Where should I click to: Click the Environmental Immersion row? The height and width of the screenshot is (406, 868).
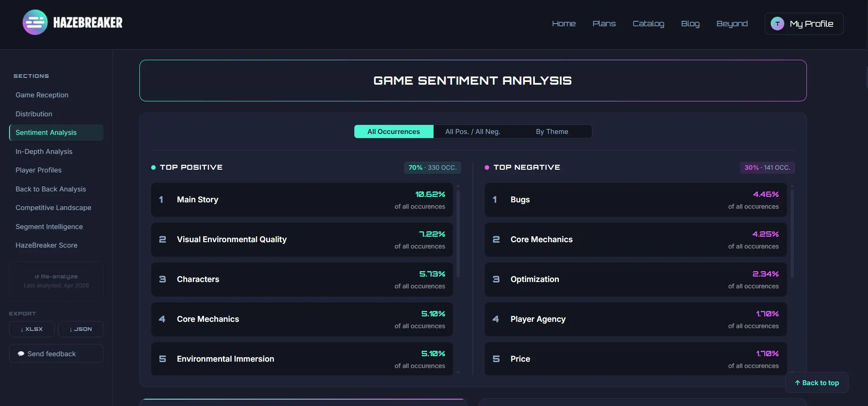[302, 359]
